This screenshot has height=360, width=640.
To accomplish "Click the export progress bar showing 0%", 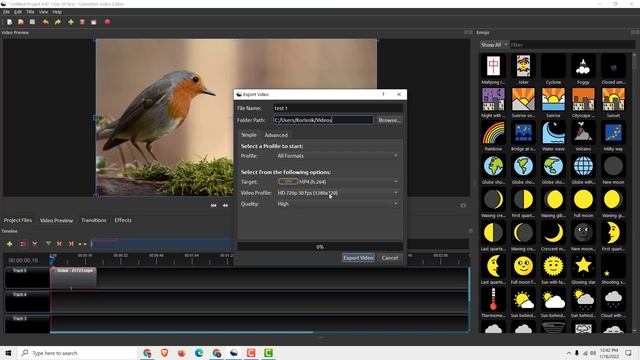I will point(320,247).
